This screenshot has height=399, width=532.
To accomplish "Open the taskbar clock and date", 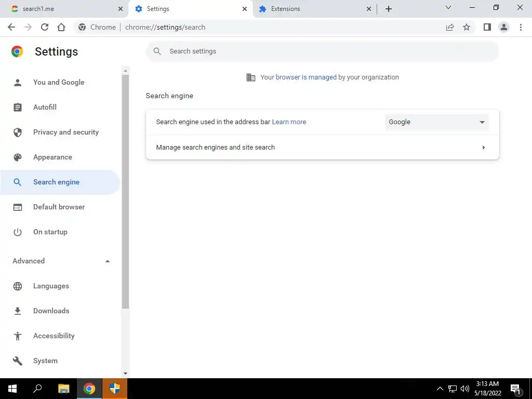I will [487, 389].
